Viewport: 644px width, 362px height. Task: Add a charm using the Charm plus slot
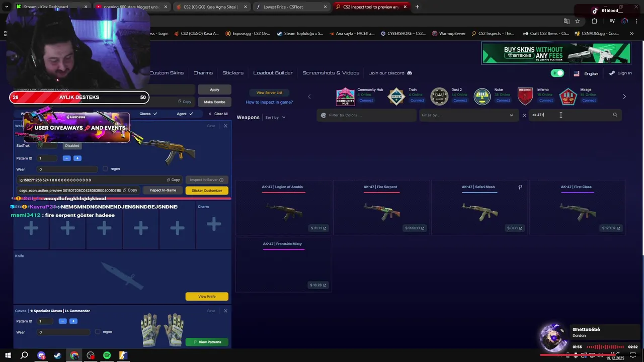(214, 224)
